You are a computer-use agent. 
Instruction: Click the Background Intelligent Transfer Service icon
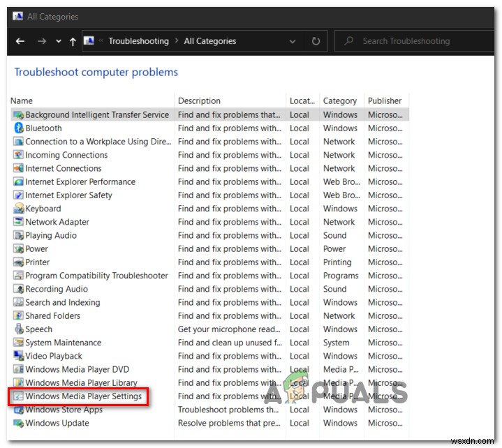tap(19, 115)
